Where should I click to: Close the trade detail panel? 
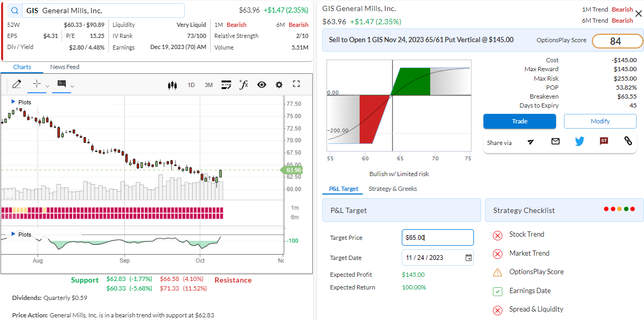(x=638, y=14)
